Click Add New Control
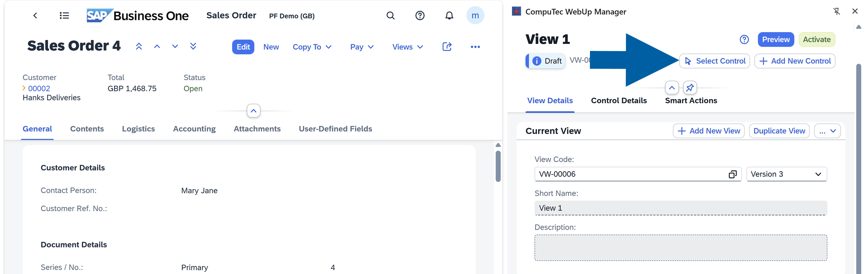The image size is (868, 274). tap(795, 61)
